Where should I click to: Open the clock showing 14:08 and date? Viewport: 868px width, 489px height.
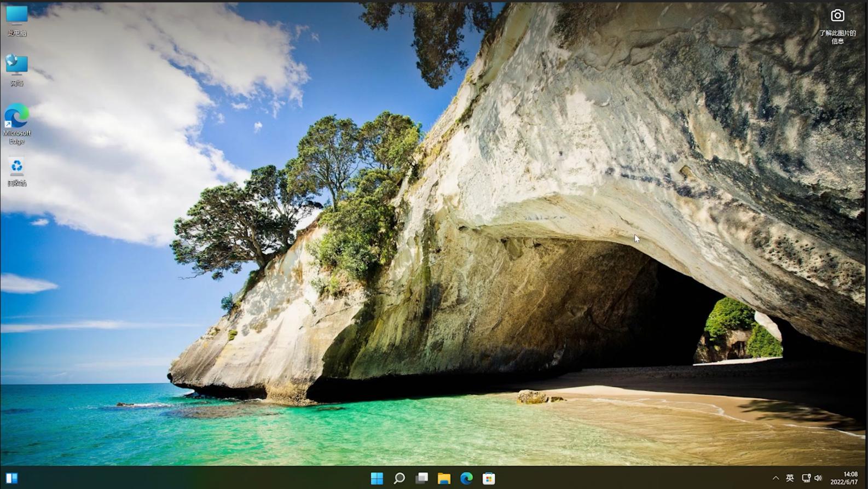(844, 478)
